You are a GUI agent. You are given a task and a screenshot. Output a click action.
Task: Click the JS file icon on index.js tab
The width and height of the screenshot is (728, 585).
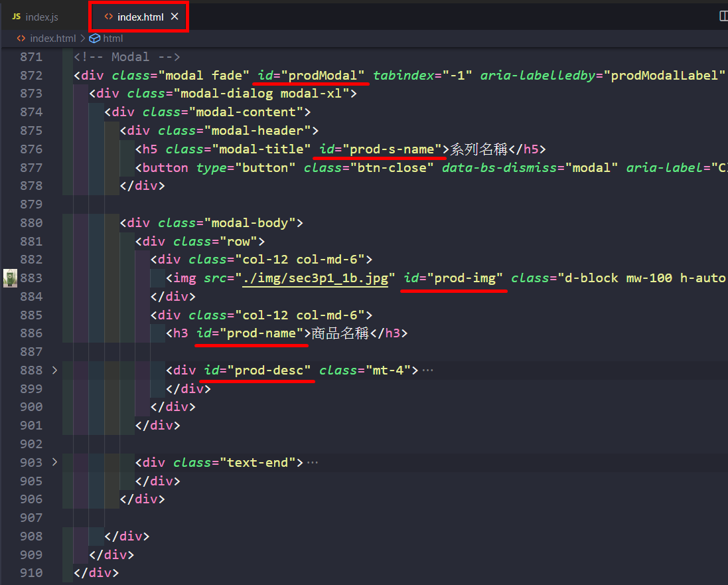coord(16,17)
